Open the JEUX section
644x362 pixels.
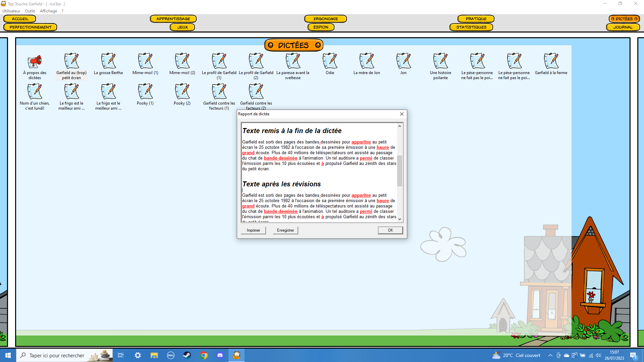pos(182,27)
